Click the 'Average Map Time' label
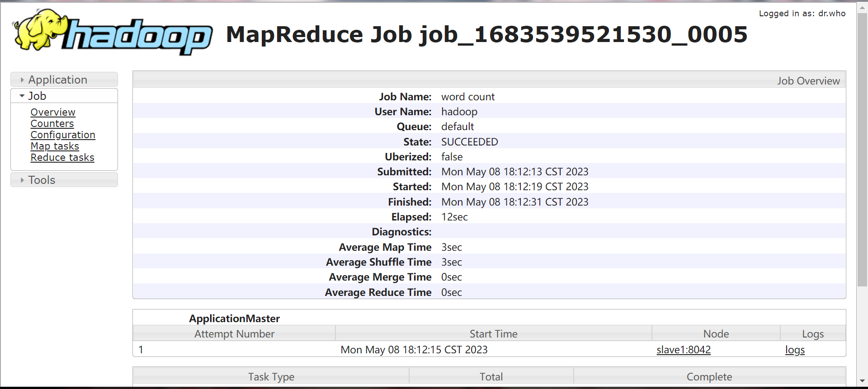 pyautogui.click(x=385, y=247)
